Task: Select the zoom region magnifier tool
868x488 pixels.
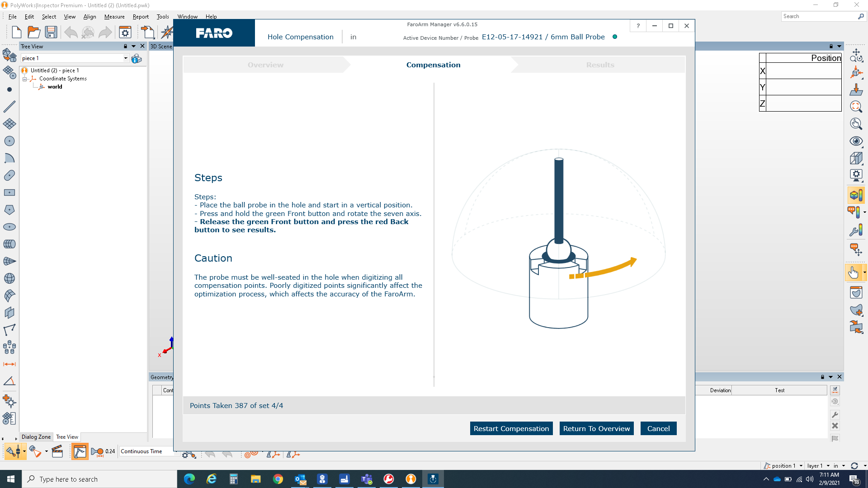Action: click(856, 107)
